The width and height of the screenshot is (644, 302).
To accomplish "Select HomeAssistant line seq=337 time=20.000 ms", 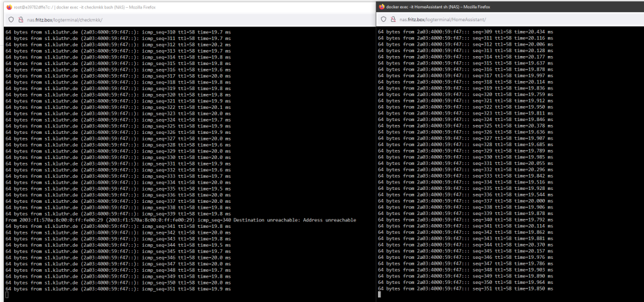I will (x=466, y=201).
